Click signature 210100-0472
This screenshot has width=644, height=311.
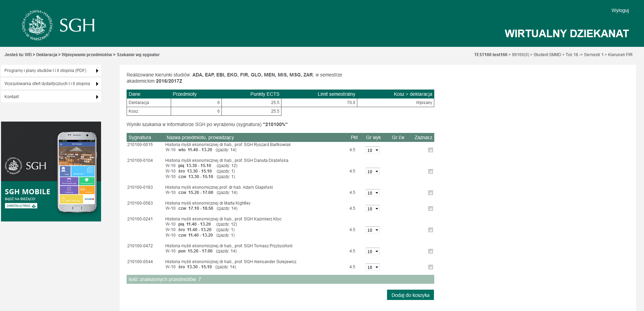pos(140,246)
